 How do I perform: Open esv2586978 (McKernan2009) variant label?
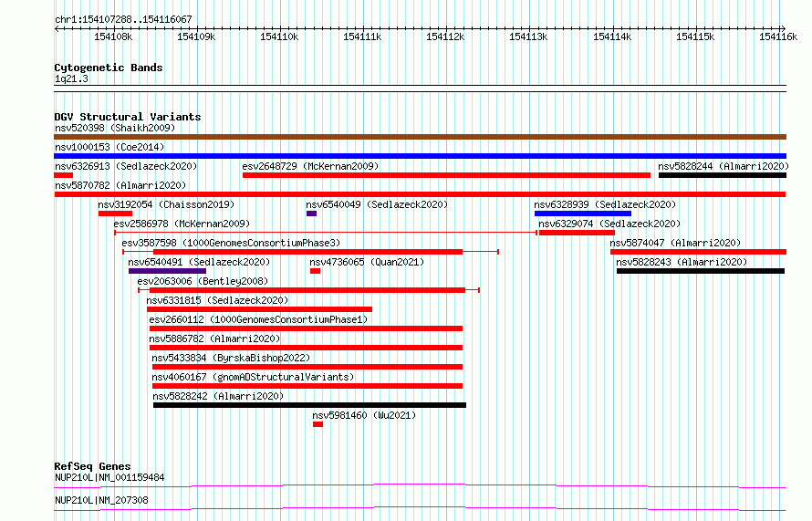click(x=182, y=224)
